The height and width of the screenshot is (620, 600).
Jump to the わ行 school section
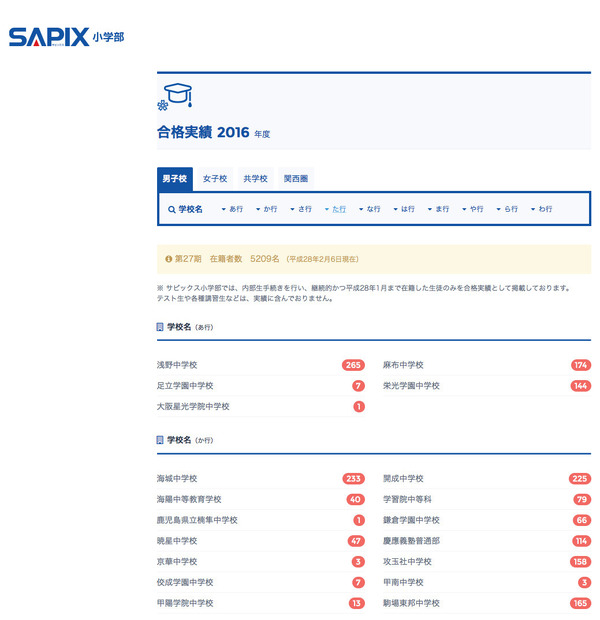(x=542, y=209)
